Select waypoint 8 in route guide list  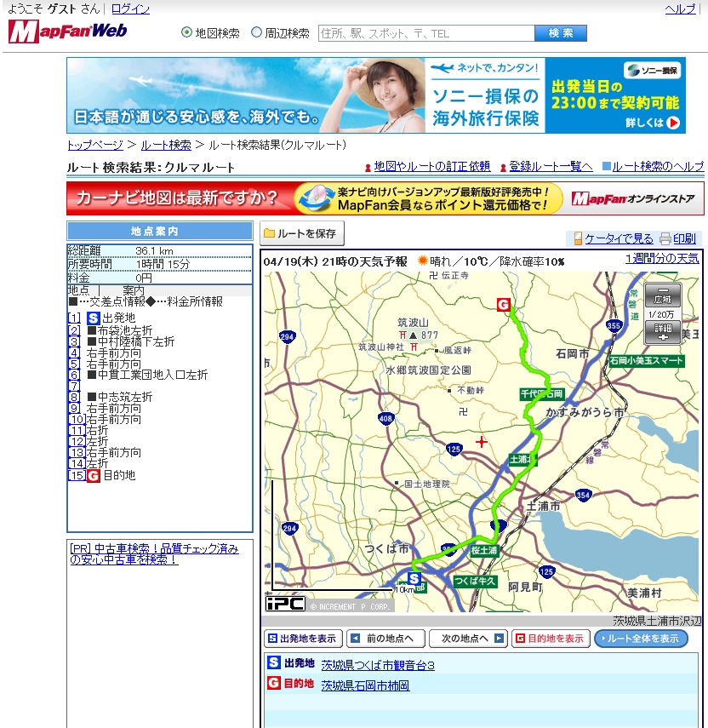coord(75,397)
